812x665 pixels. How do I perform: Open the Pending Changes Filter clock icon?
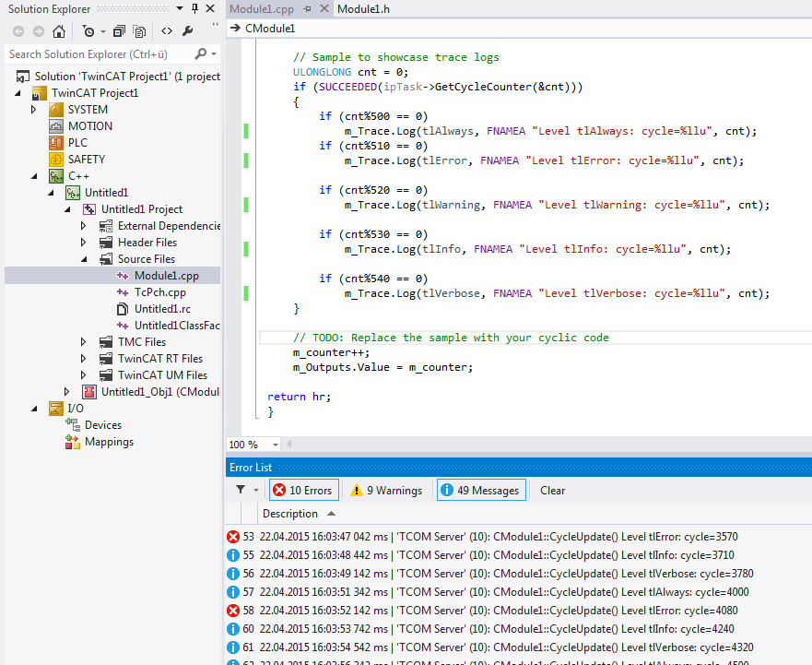(x=89, y=31)
